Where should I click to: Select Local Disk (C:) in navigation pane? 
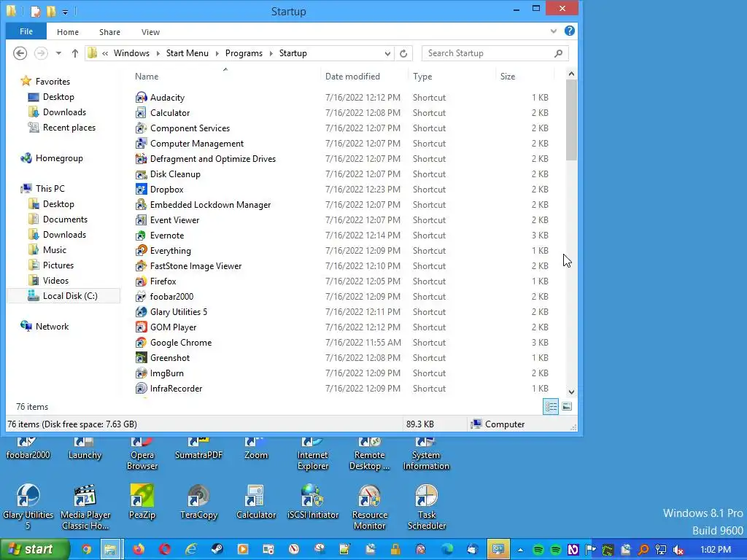click(63, 296)
